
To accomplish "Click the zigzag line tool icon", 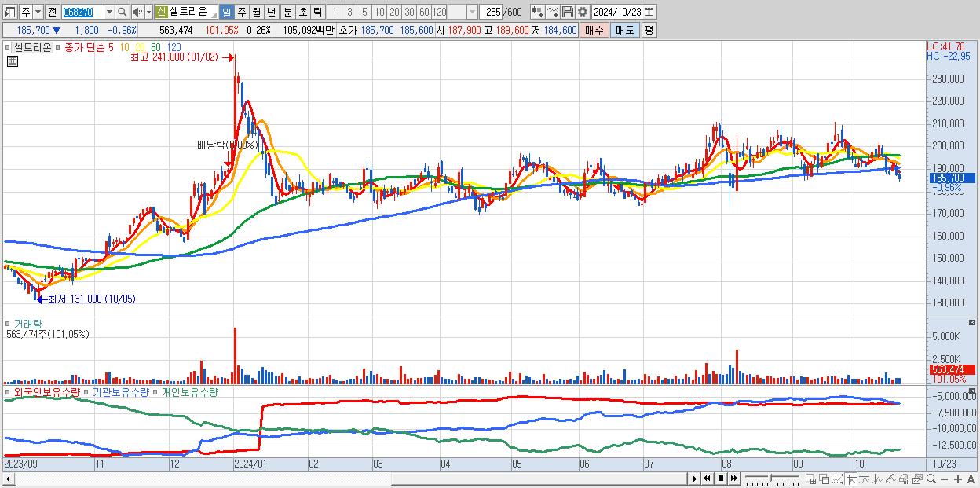I will [x=877, y=479].
